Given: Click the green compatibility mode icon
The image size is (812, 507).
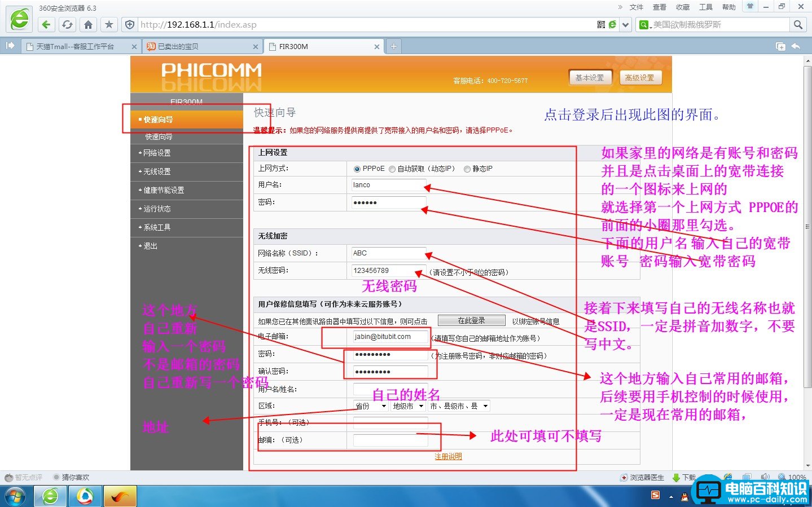Looking at the screenshot, I should (x=612, y=25).
